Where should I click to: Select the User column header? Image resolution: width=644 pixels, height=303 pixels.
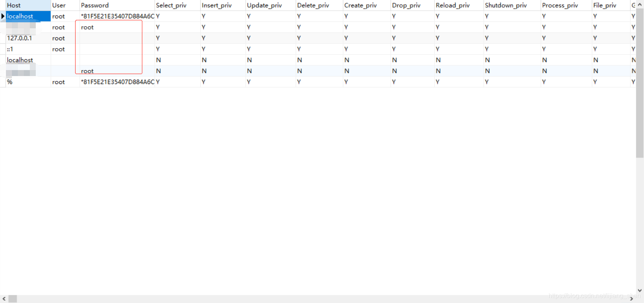(65, 5)
